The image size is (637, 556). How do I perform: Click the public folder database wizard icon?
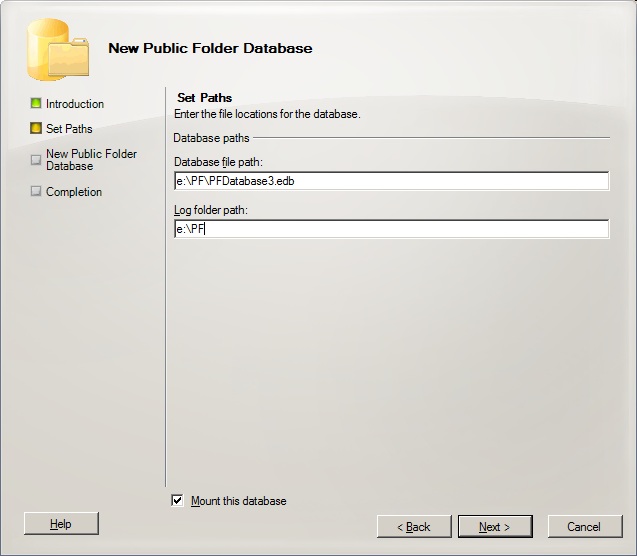click(58, 49)
